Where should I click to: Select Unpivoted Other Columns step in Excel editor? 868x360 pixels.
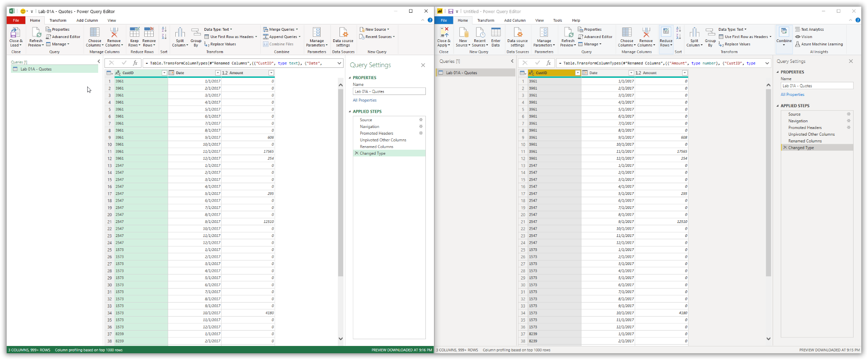click(x=389, y=140)
